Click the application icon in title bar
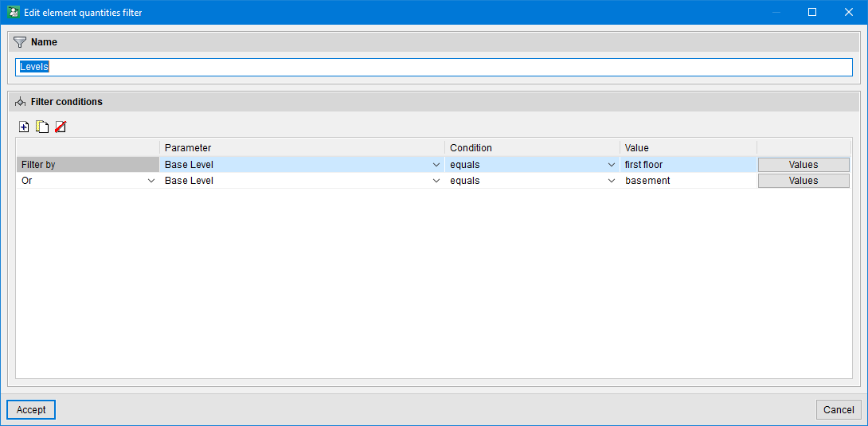The width and height of the screenshot is (868, 426). (14, 12)
